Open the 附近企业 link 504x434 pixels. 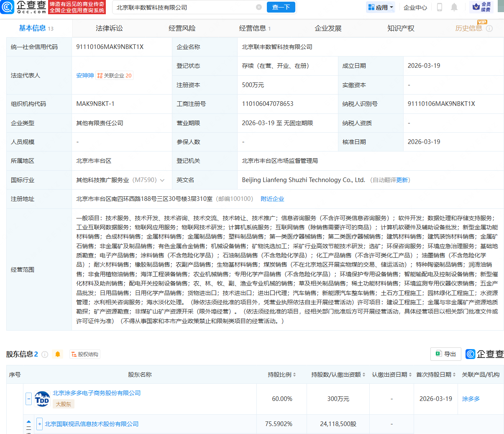pyautogui.click(x=272, y=198)
